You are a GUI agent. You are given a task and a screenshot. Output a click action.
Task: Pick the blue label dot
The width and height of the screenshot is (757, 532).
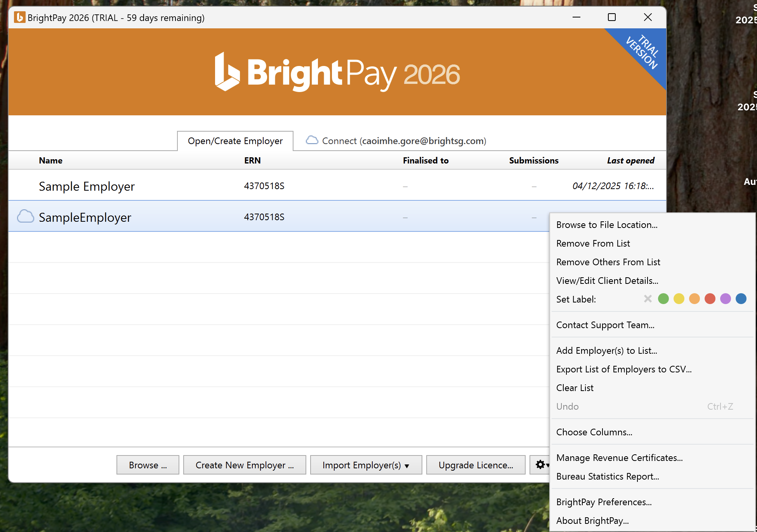coord(741,299)
